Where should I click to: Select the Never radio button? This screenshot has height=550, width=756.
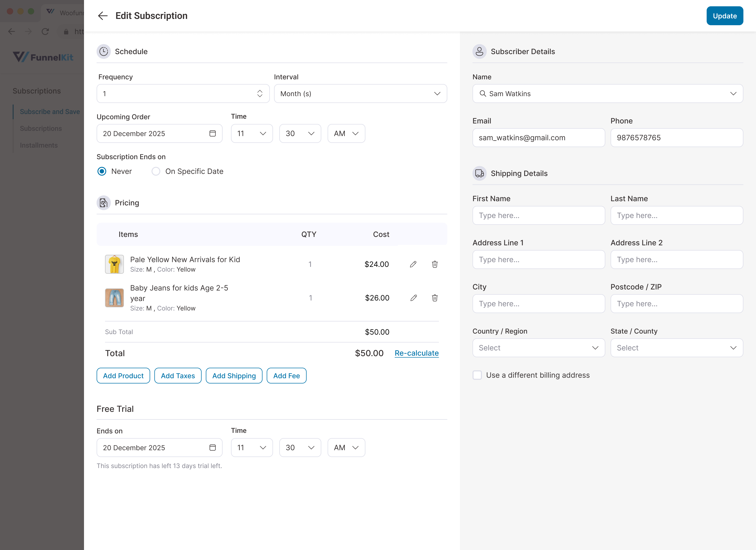(x=102, y=171)
